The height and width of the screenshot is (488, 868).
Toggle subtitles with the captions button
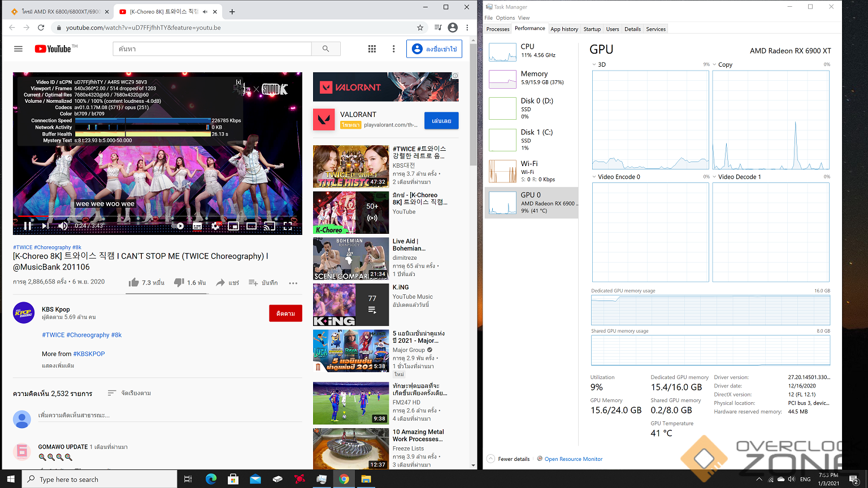(197, 226)
